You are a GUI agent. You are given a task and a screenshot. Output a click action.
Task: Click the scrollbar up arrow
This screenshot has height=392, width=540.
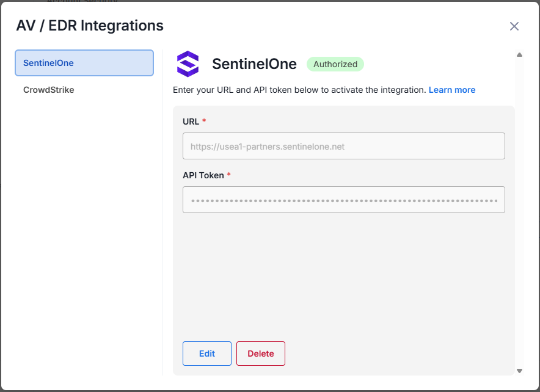click(519, 55)
